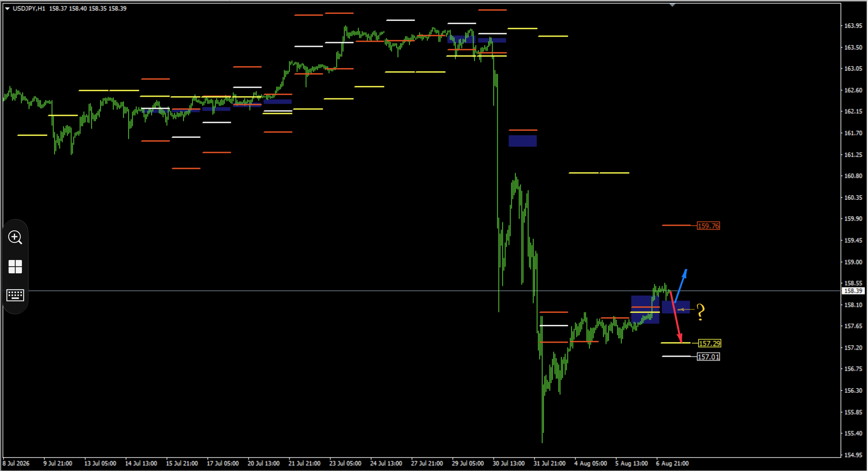Click the current price 158.39 axis tag
The width and height of the screenshot is (868, 471).
click(853, 290)
